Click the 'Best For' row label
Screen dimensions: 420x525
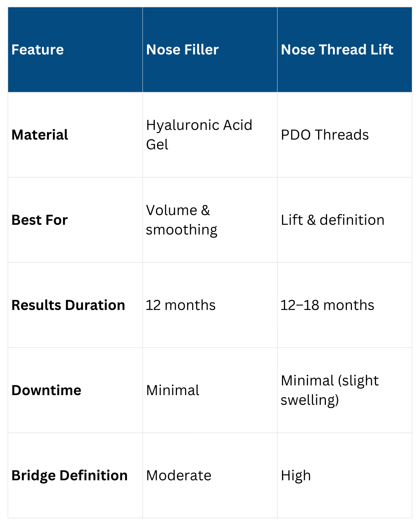point(40,220)
